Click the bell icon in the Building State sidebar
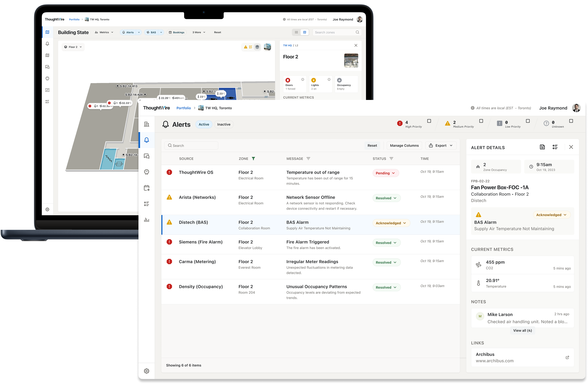 pyautogui.click(x=47, y=44)
